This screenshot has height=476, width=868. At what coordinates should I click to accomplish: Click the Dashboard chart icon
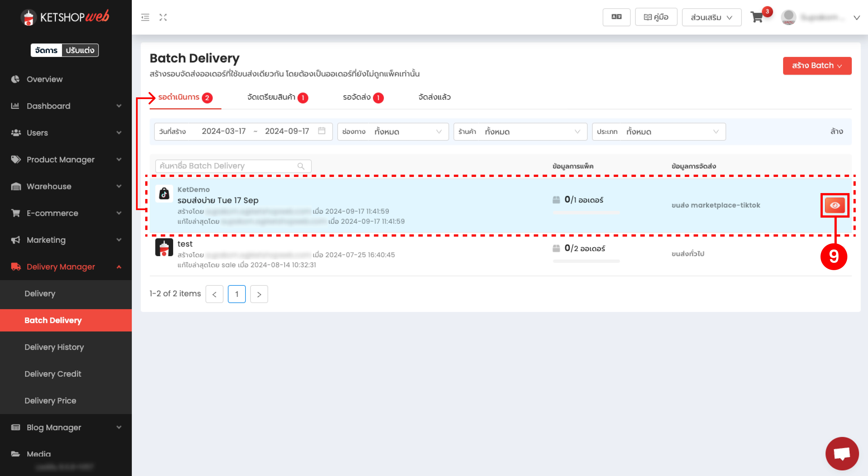[15, 106]
